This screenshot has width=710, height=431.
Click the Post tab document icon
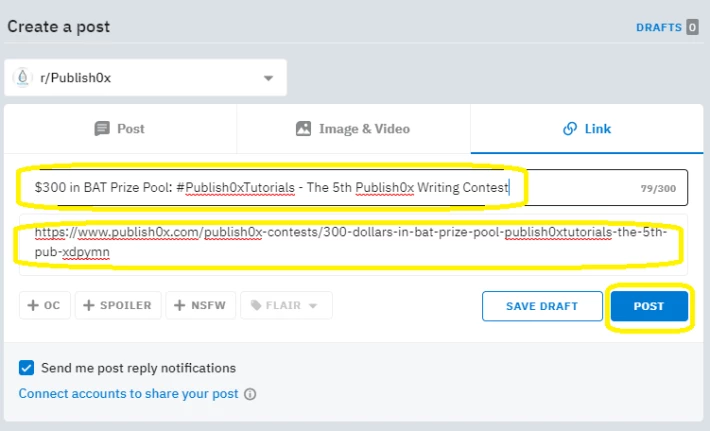pyautogui.click(x=102, y=129)
